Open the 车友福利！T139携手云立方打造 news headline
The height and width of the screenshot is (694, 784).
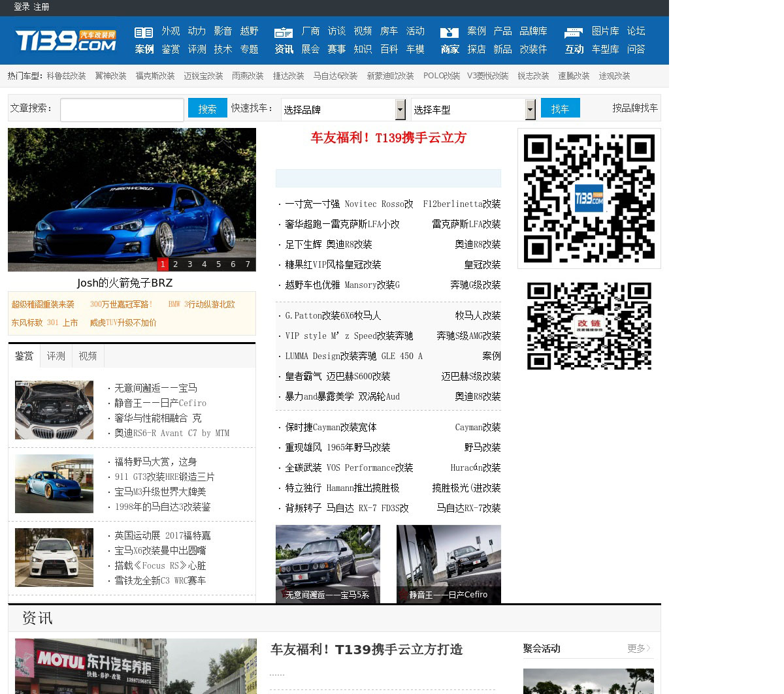click(367, 650)
